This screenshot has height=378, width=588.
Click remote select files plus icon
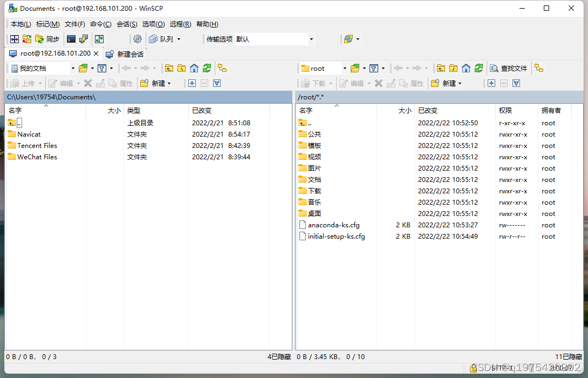[x=491, y=83]
